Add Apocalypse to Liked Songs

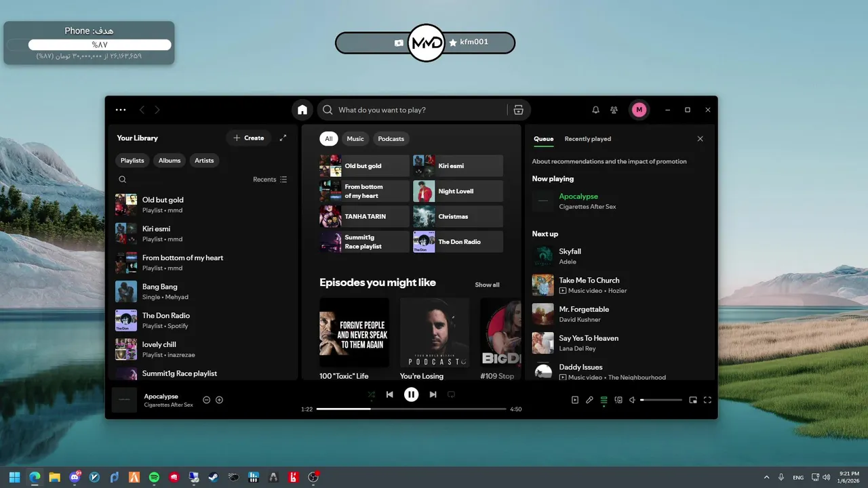point(219,400)
